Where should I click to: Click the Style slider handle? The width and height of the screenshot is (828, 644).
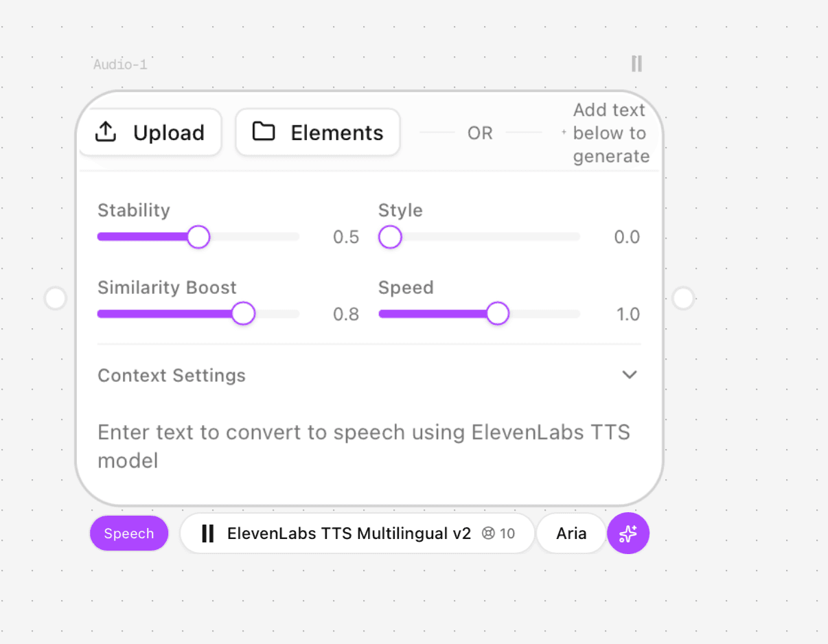[x=390, y=237]
